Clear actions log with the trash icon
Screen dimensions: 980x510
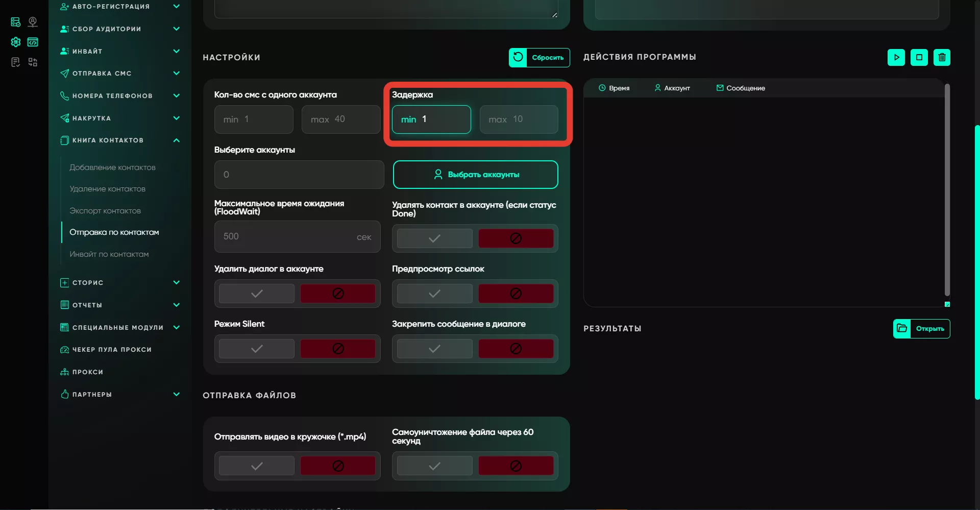pos(942,57)
